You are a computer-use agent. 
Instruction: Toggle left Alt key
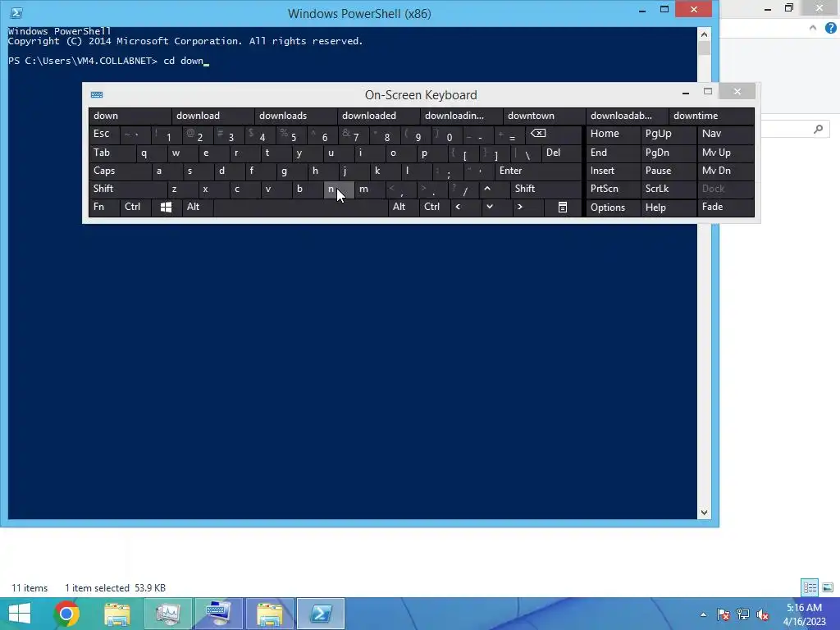(197, 207)
